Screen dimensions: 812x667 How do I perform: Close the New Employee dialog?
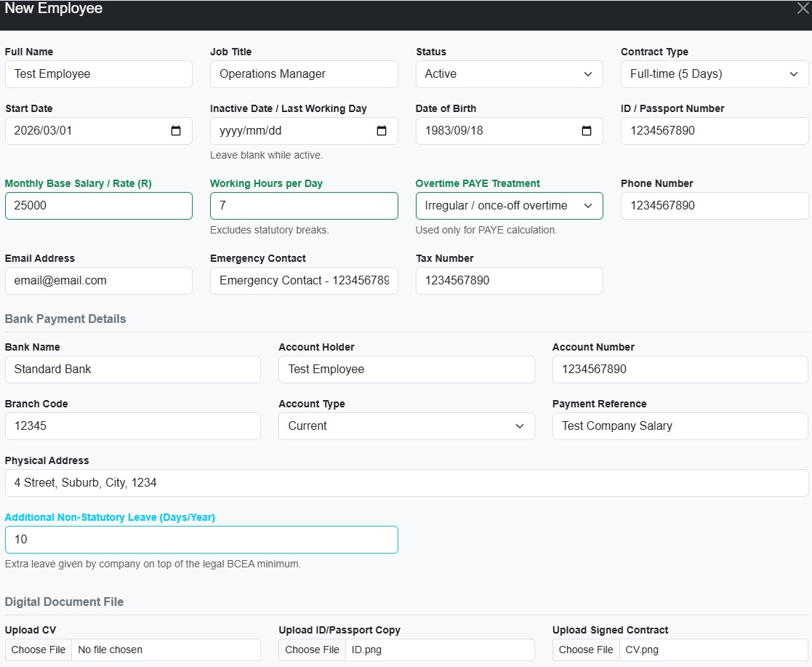(x=803, y=8)
